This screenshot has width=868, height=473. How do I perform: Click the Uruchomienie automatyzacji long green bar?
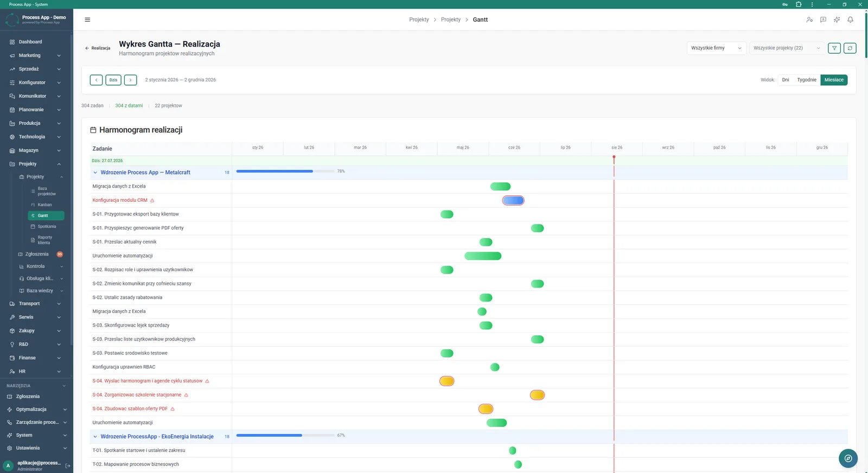[483, 256]
